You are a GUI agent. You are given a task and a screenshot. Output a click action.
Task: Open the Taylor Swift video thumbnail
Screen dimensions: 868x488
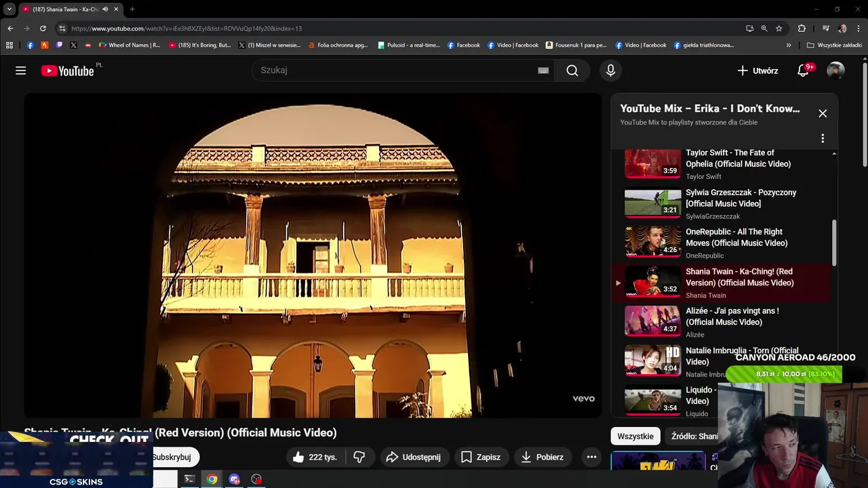click(x=652, y=163)
